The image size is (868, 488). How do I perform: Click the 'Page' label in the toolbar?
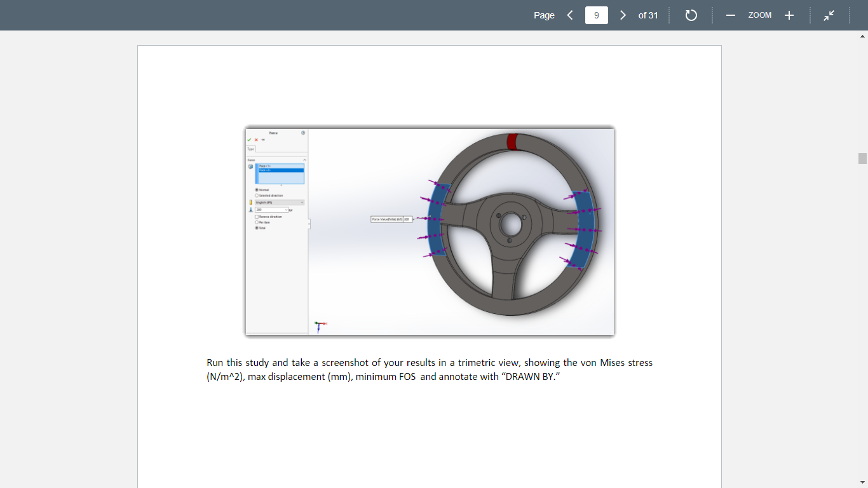click(x=544, y=15)
